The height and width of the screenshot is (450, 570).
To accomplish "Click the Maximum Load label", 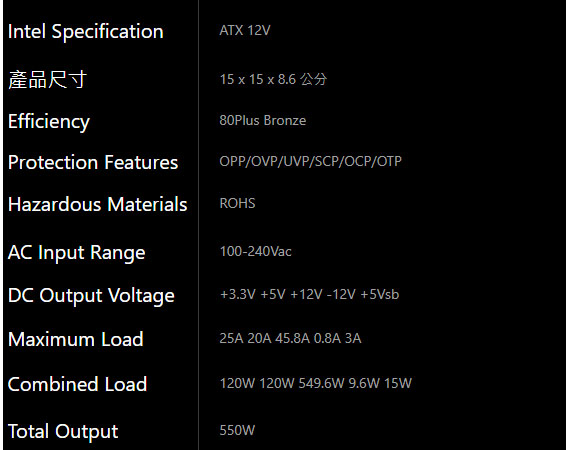I will pos(76,339).
